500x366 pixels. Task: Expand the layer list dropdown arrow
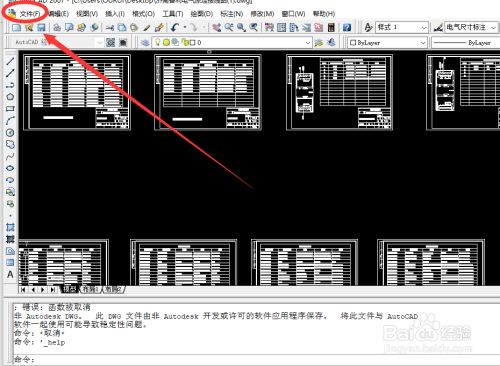coord(308,42)
